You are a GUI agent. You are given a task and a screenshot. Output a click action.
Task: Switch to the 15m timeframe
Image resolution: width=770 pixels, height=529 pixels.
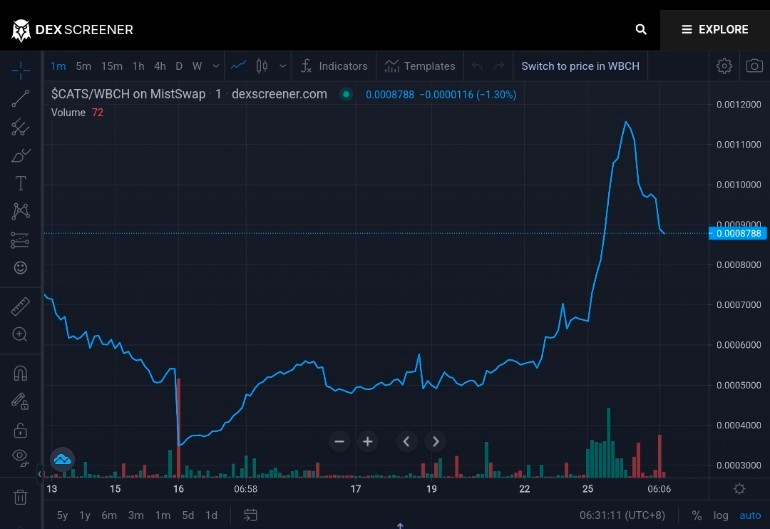tap(111, 66)
